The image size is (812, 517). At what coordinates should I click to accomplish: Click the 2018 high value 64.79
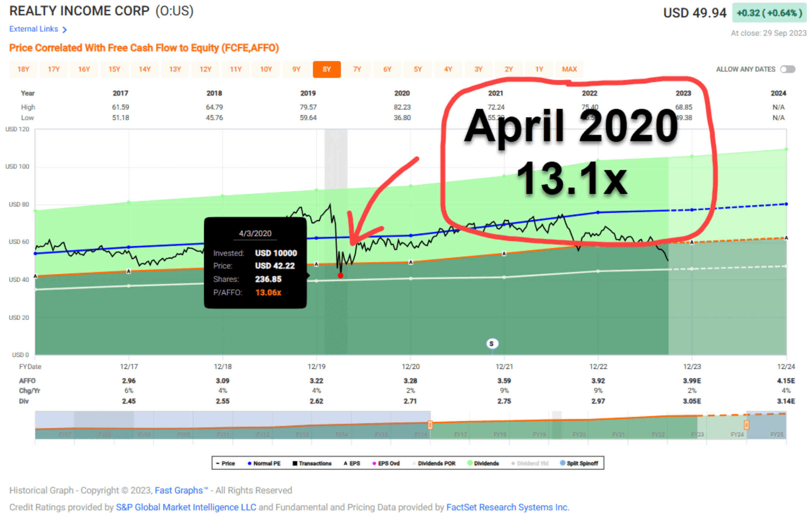tap(215, 107)
